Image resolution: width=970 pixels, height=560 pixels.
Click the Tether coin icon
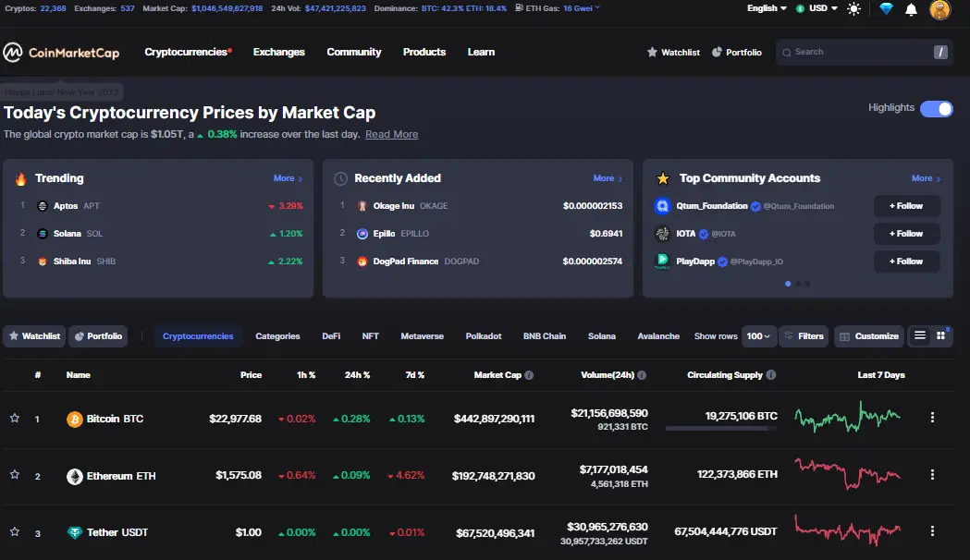pyautogui.click(x=74, y=532)
